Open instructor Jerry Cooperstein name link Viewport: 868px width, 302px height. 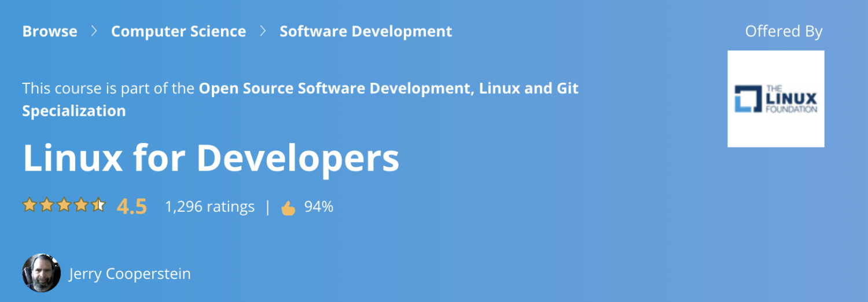pyautogui.click(x=130, y=274)
